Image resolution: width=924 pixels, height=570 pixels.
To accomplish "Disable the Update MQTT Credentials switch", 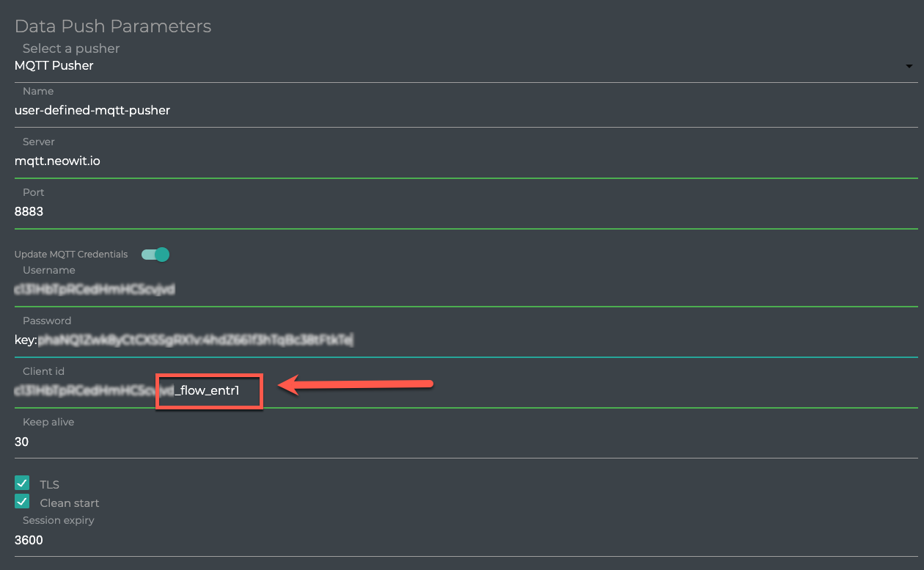I will point(156,255).
